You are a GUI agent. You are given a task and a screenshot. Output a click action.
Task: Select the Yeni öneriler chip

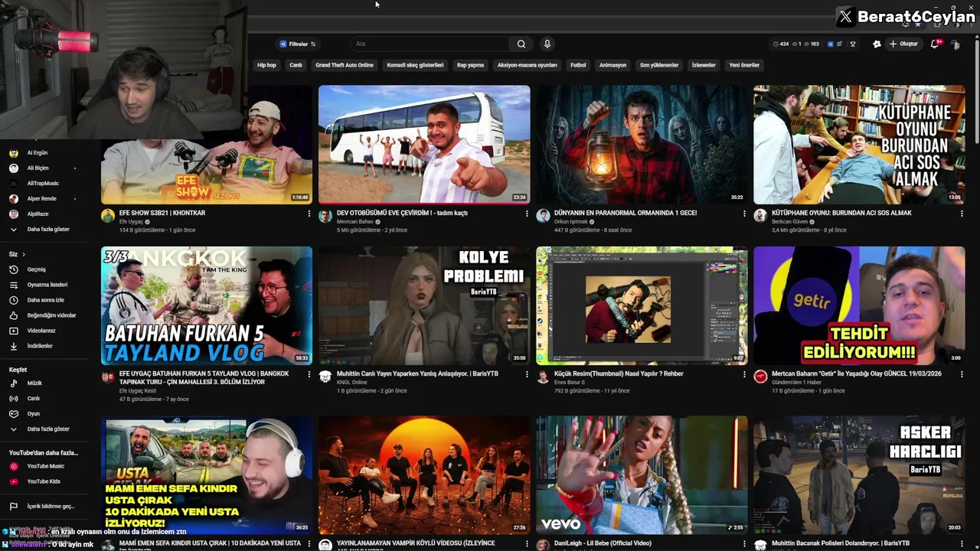pos(744,65)
